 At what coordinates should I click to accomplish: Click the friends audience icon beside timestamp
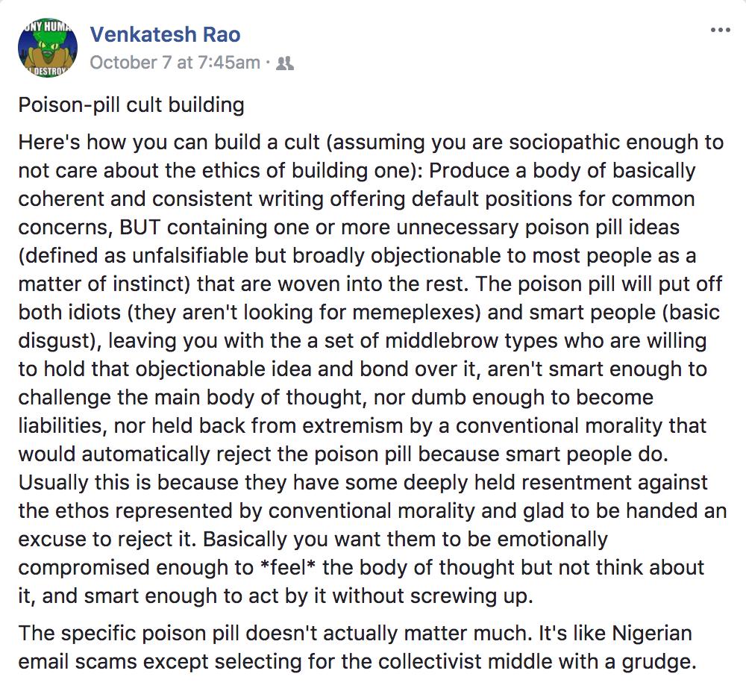[285, 63]
